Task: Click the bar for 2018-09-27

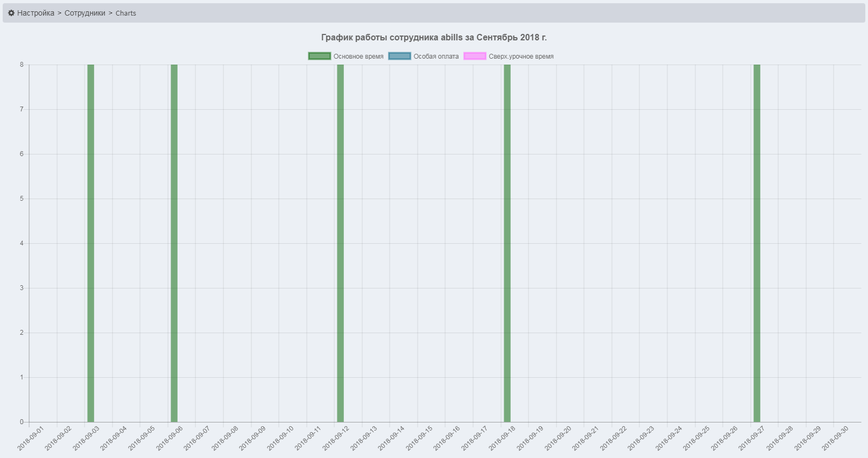Action: pos(757,242)
